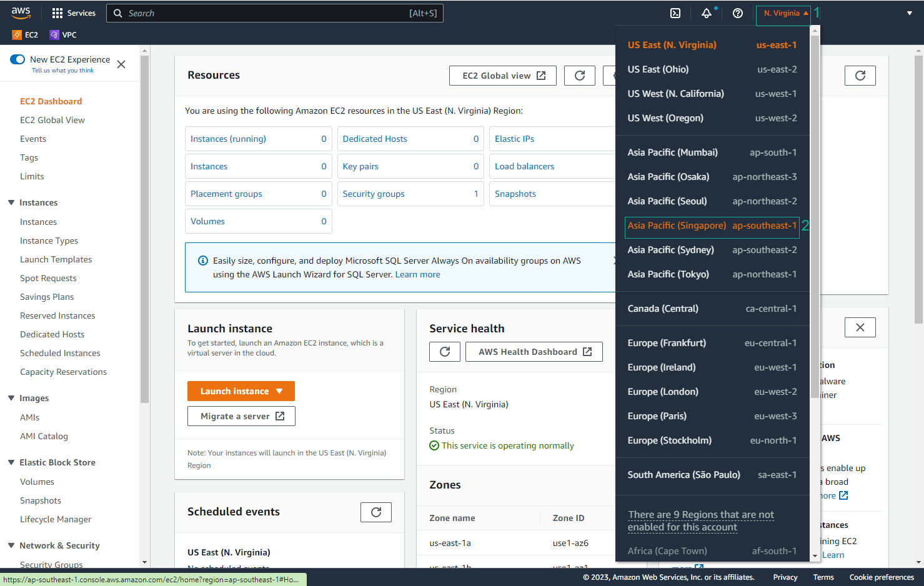Open Launch instance dropdown button

click(241, 391)
